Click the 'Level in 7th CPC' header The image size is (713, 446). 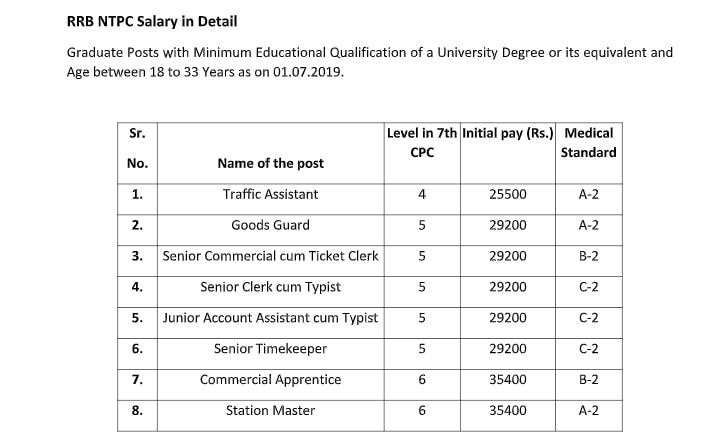[x=421, y=142]
